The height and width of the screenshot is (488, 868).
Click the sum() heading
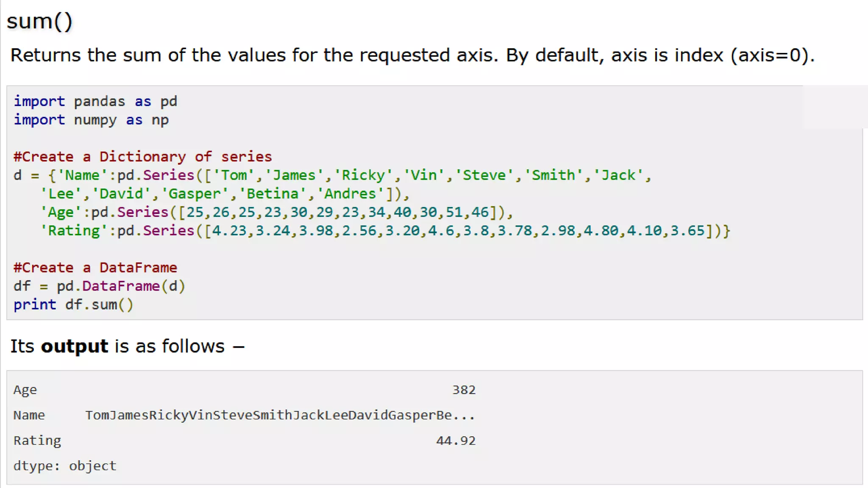click(39, 22)
